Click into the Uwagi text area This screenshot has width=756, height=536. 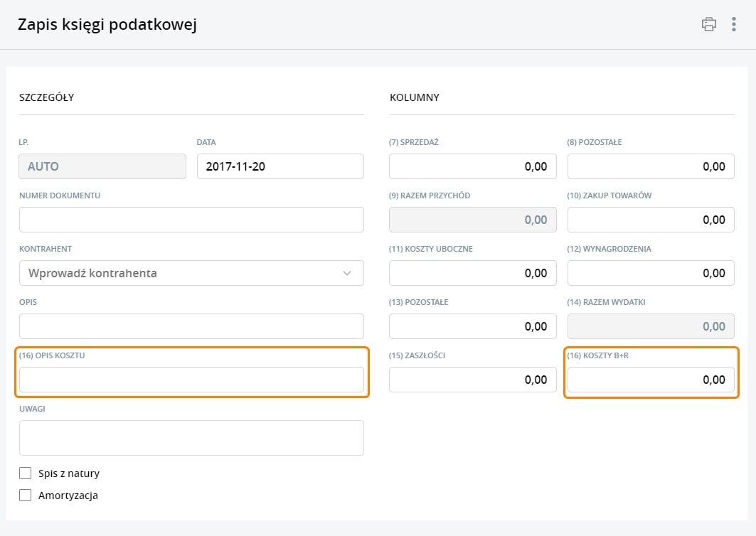191,437
